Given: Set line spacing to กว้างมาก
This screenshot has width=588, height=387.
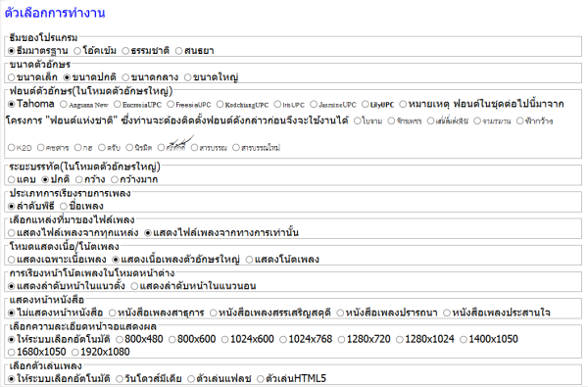Looking at the screenshot, I should pyautogui.click(x=115, y=179).
